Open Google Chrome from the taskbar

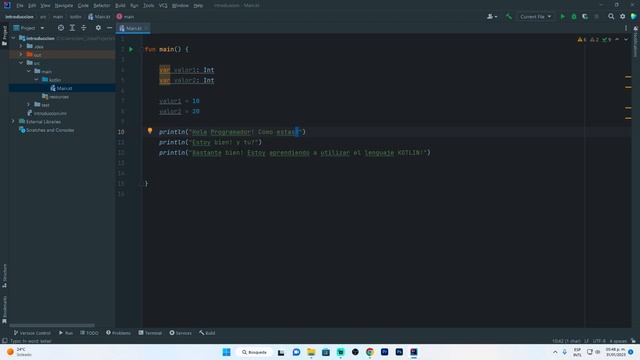tap(370, 352)
